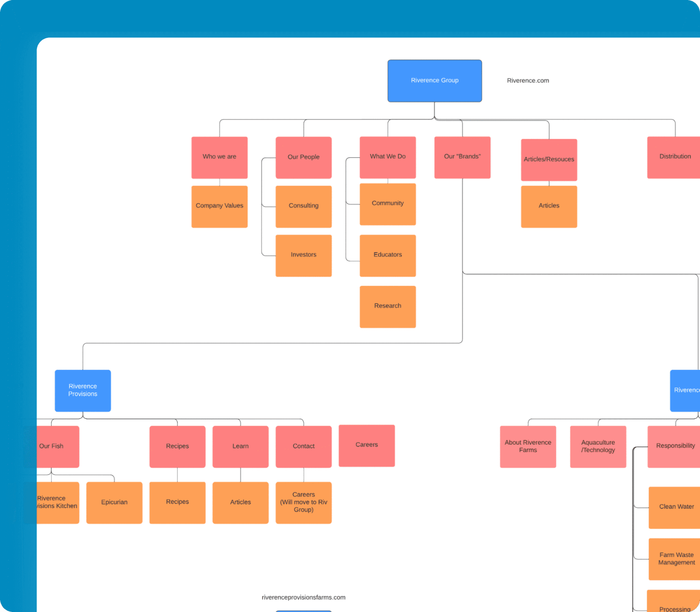700x612 pixels.
Task: Click the Riverence.com text label
Action: (528, 81)
